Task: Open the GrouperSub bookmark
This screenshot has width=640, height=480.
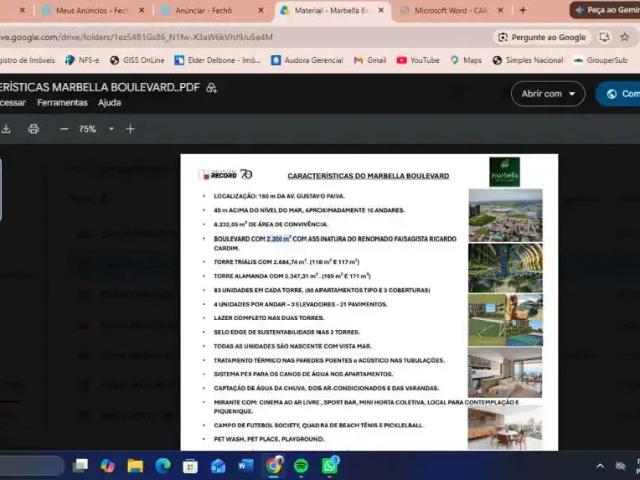Action: point(600,60)
